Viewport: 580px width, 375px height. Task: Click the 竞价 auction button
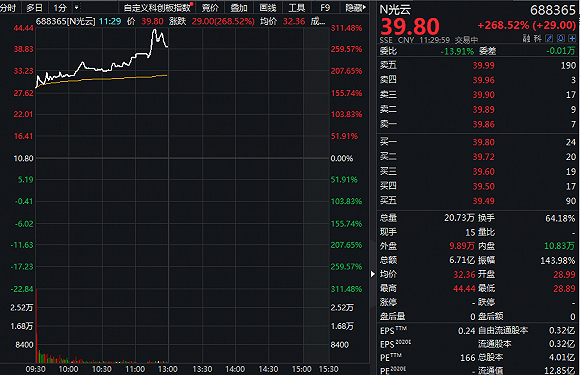[210, 7]
